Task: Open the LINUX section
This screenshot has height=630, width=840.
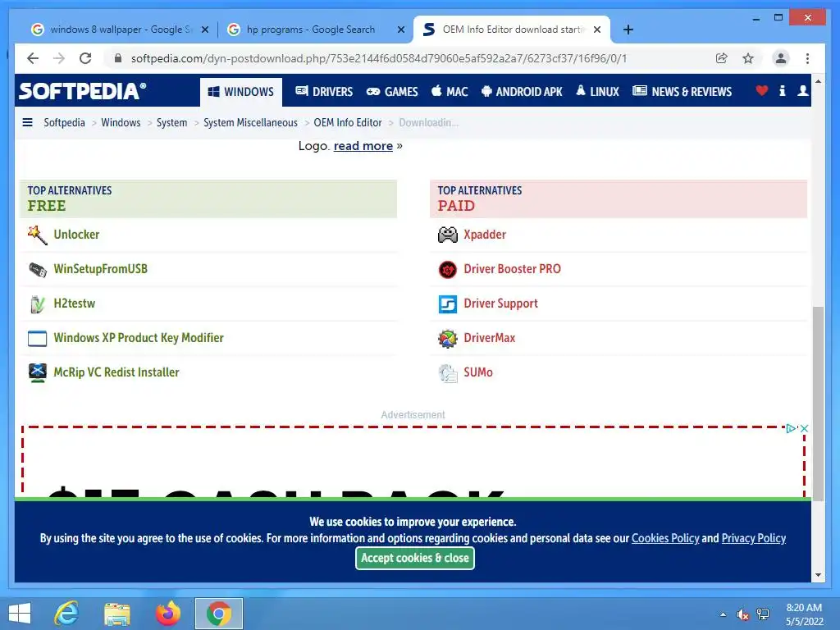Action: (597, 92)
